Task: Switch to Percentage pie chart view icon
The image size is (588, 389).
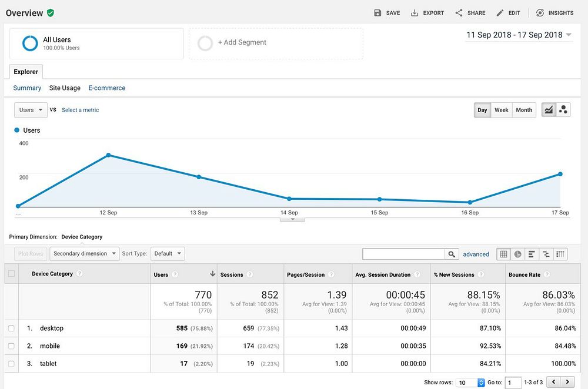Action: point(518,254)
